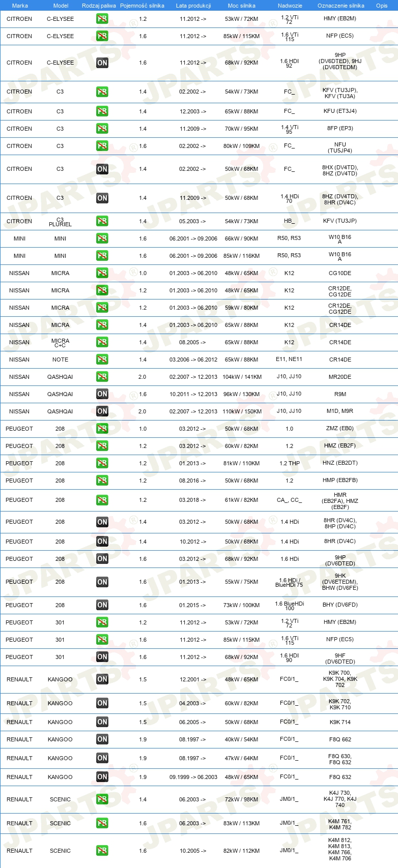Click the MINI brand cell in the 66kW row
Image resolution: width=398 pixels, height=868 pixels.
[x=19, y=238]
